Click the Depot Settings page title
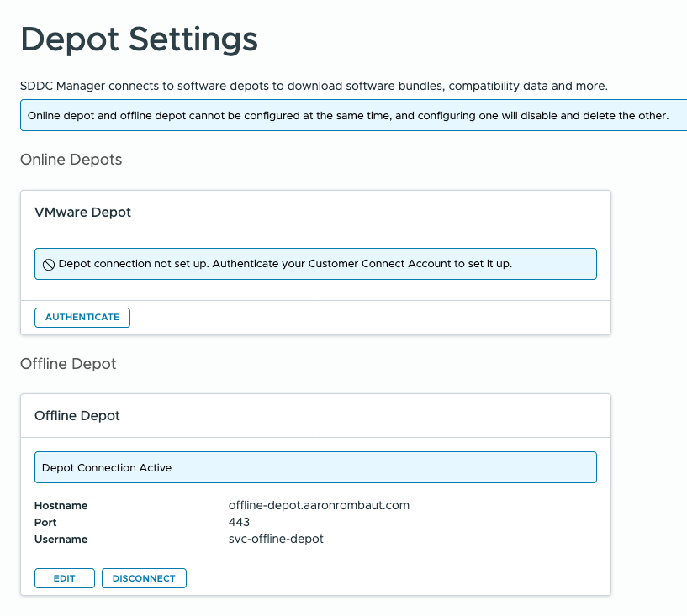Viewport: 687px width, 616px height. pyautogui.click(x=139, y=39)
